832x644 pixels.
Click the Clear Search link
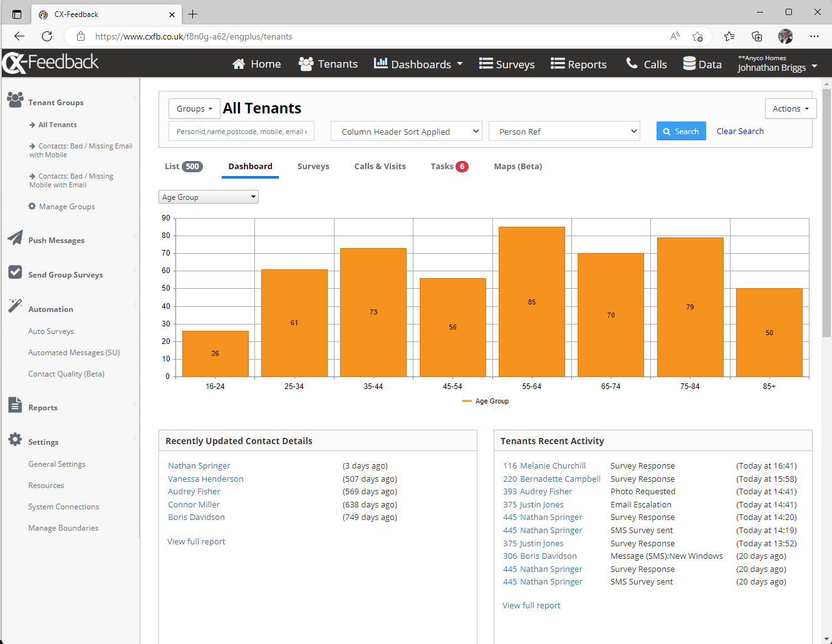point(740,131)
